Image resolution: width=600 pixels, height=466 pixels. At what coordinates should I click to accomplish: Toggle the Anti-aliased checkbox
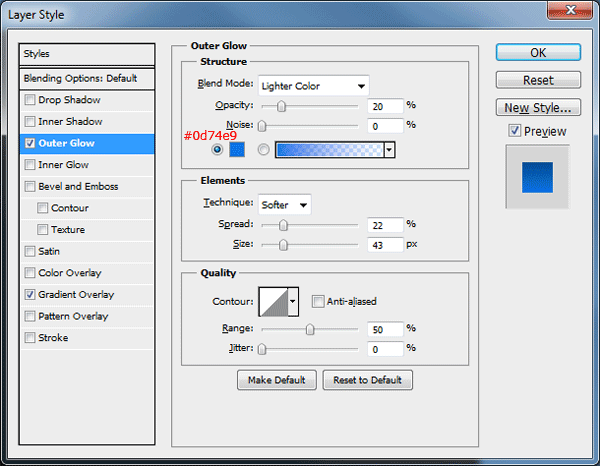pos(318,301)
